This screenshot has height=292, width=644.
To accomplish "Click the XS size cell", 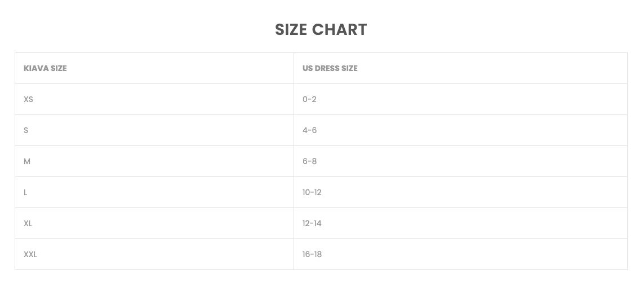I will 28,99.
